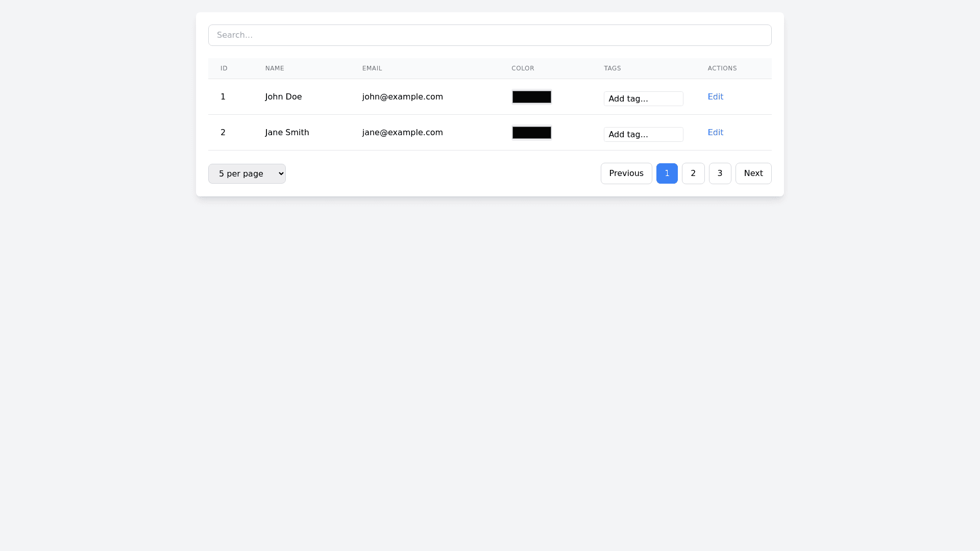This screenshot has height=551, width=980.
Task: Edit the John Doe row
Action: [715, 97]
